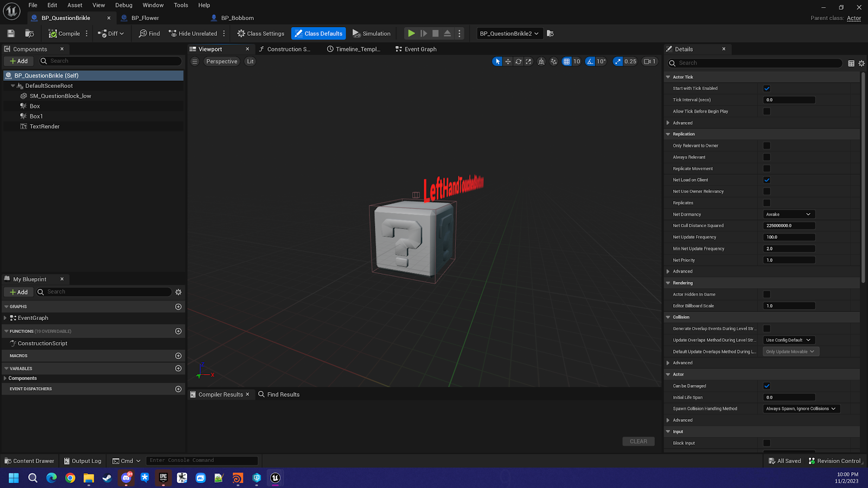The image size is (868, 488).
Task: Add a new macro with plus icon
Action: click(x=178, y=356)
